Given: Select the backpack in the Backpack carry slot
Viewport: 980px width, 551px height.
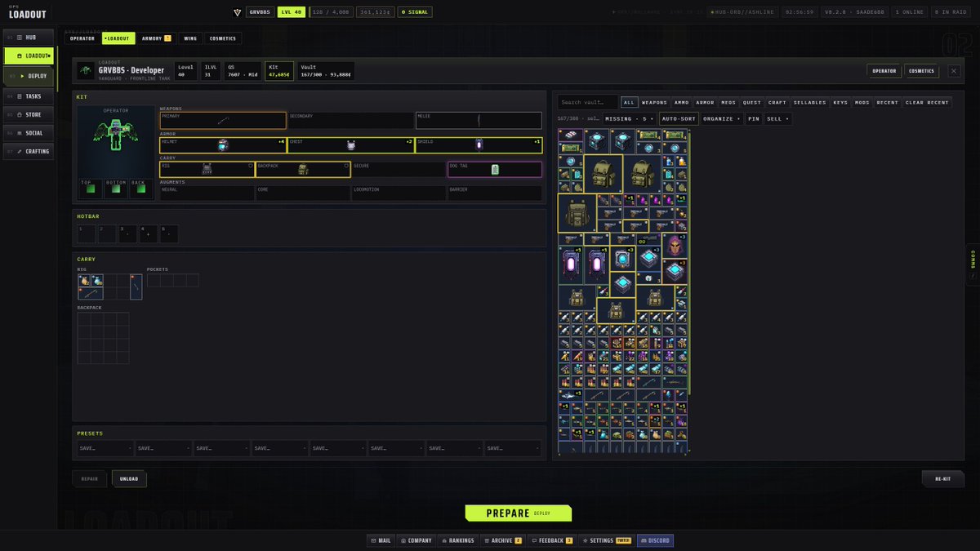Looking at the screenshot, I should point(303,170).
